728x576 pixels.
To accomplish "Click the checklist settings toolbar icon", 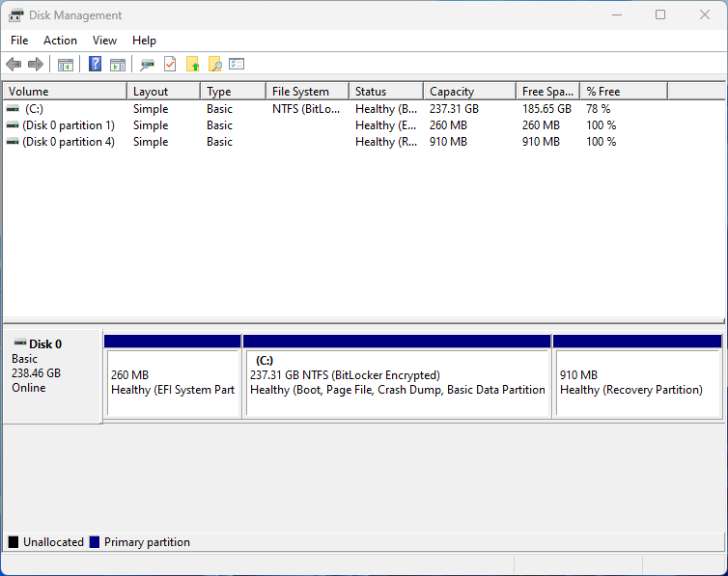I will click(237, 64).
